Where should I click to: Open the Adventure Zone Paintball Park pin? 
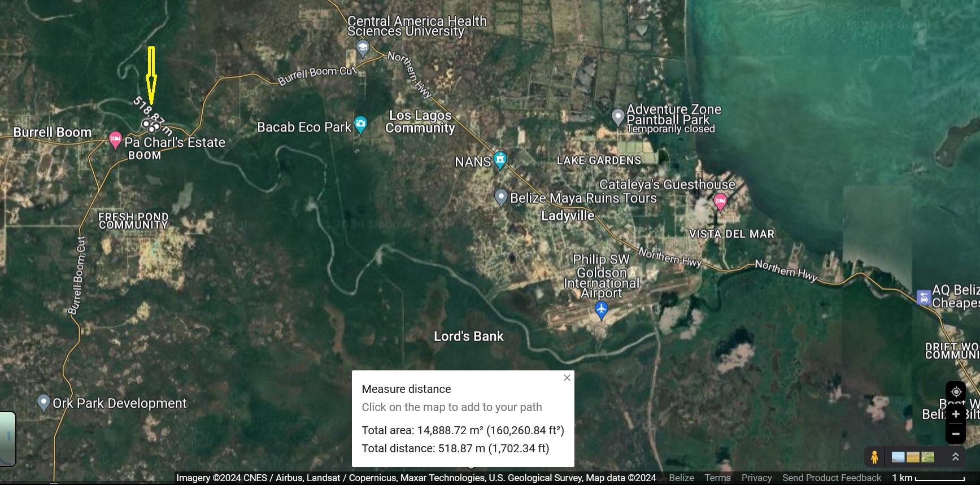[x=618, y=117]
